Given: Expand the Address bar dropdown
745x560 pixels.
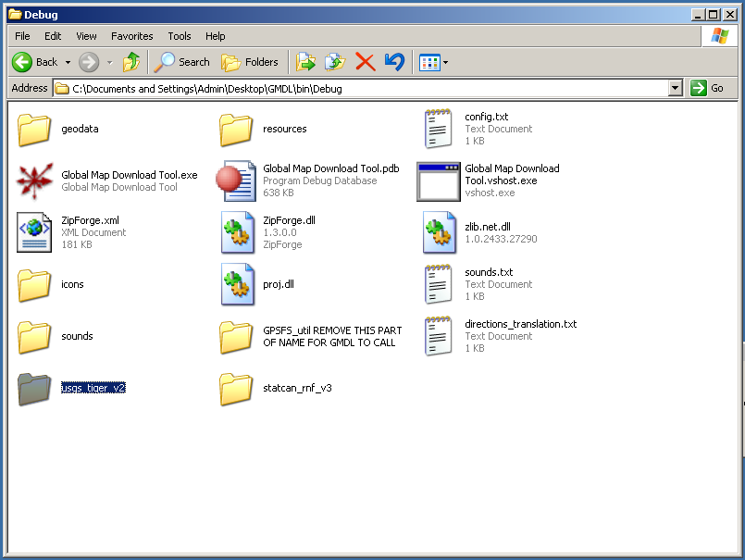Looking at the screenshot, I should point(676,89).
